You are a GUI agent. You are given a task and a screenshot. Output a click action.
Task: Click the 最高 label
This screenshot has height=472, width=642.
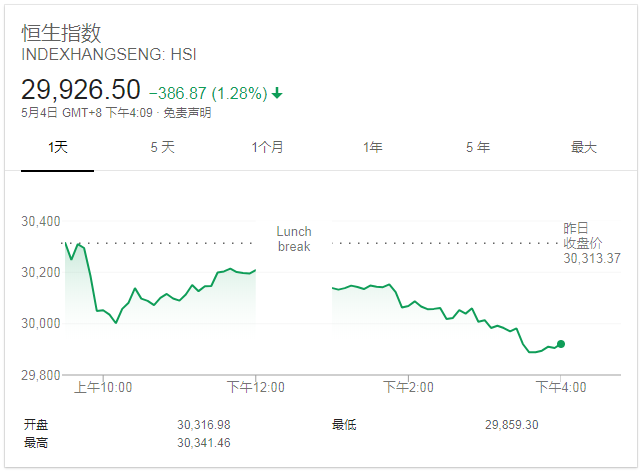(x=36, y=443)
